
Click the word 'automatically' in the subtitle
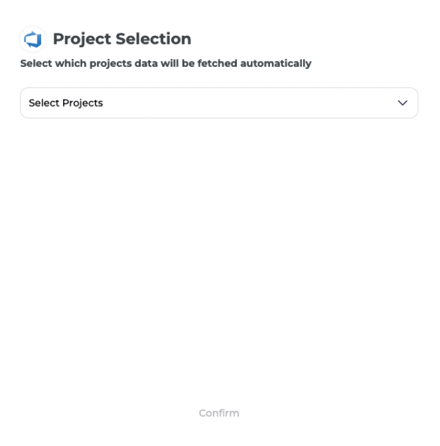pos(276,63)
